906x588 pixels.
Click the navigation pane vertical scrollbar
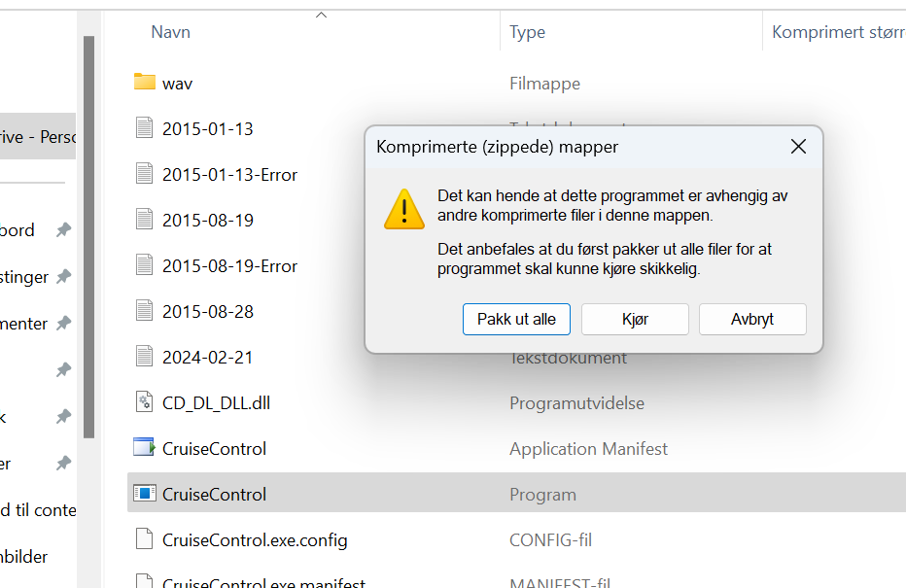(x=88, y=237)
